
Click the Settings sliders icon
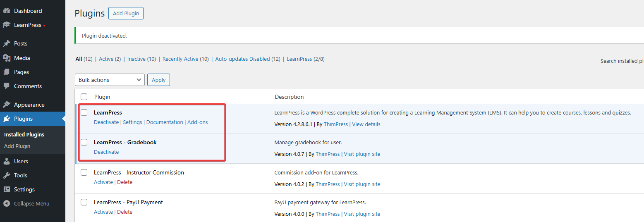(x=7, y=189)
